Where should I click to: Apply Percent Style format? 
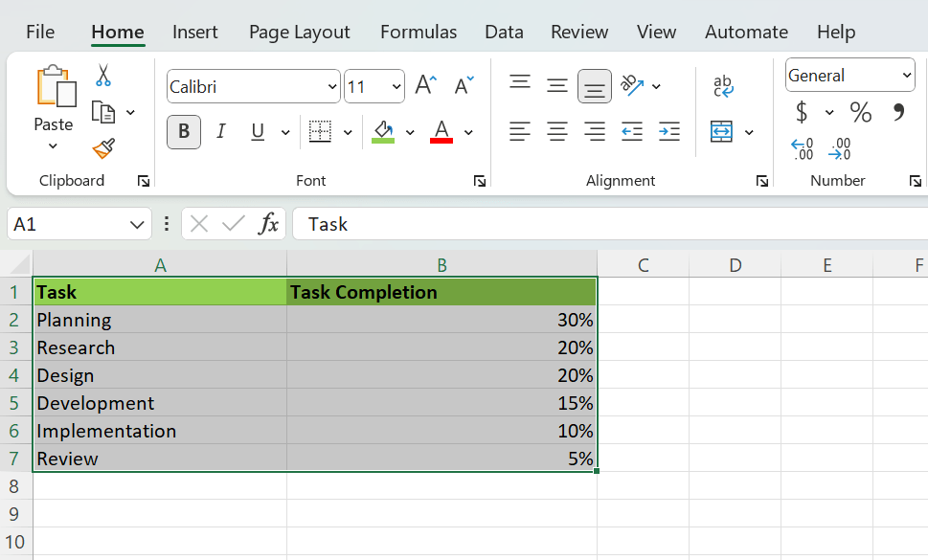click(x=861, y=112)
